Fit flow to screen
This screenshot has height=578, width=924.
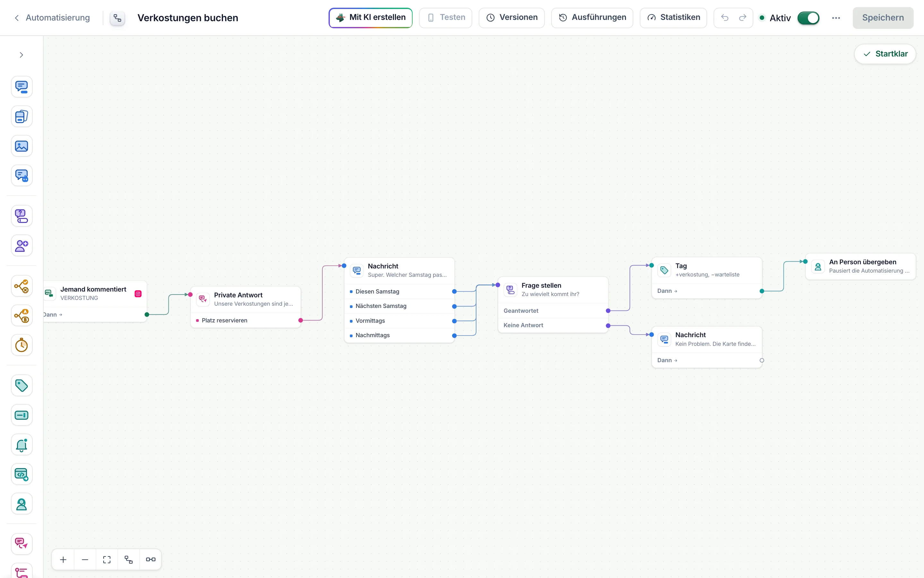[x=107, y=559]
